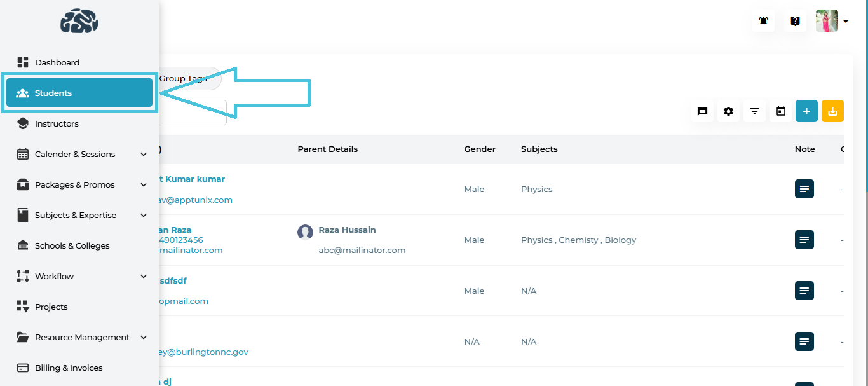Open the calendar icon in toolbar
This screenshot has height=386, width=868.
click(x=780, y=111)
